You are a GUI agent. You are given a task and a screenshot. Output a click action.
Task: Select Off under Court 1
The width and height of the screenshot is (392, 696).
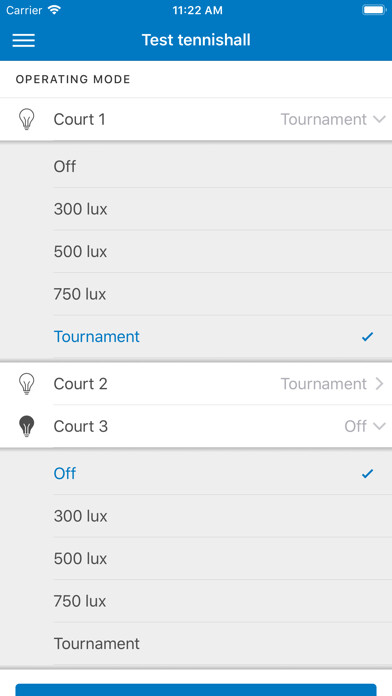pos(196,166)
